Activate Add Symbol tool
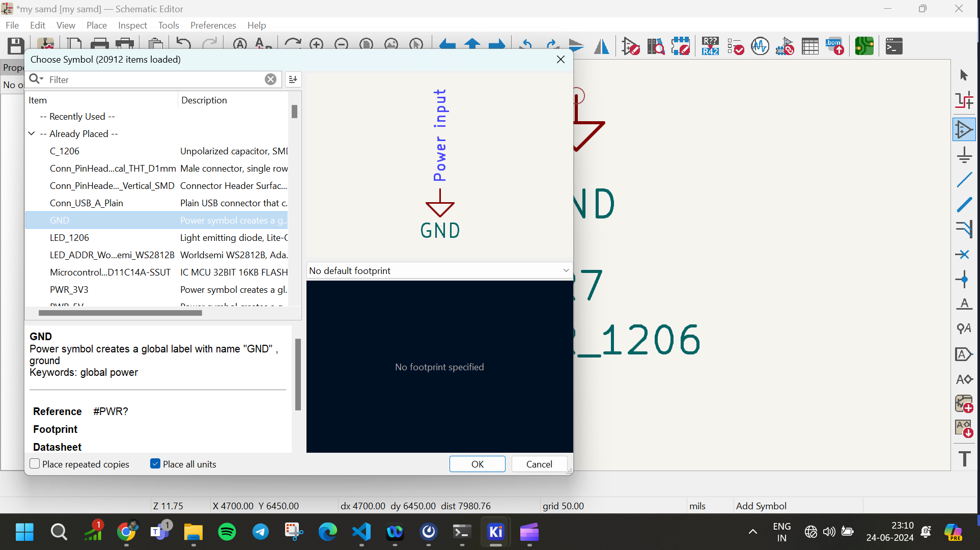Screen dimensions: 980x550 (x=964, y=129)
